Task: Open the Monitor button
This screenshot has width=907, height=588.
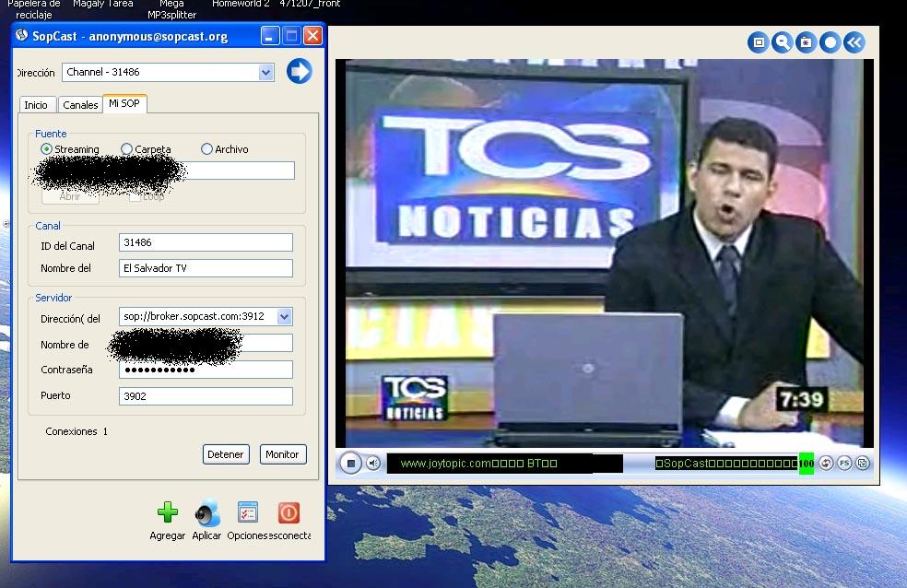Action: [x=282, y=454]
